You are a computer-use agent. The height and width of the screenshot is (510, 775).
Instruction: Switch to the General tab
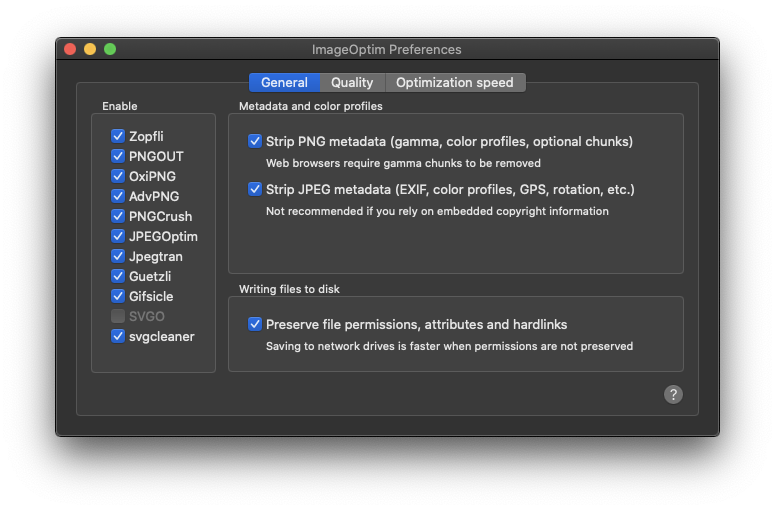(284, 83)
